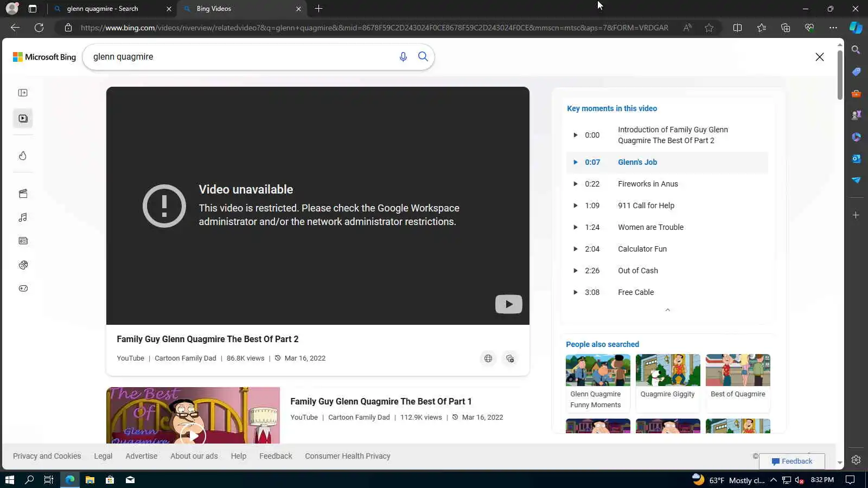Open Family Guy Glenn Quagmire Part 1 video
Image resolution: width=868 pixels, height=488 pixels.
(x=381, y=401)
